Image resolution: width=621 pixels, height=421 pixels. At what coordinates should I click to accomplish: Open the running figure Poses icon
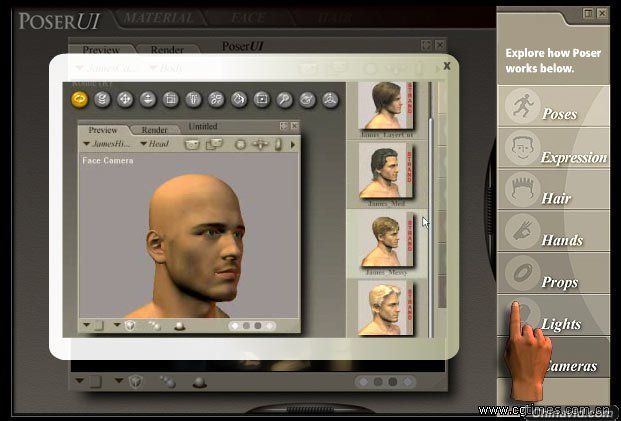pyautogui.click(x=523, y=106)
